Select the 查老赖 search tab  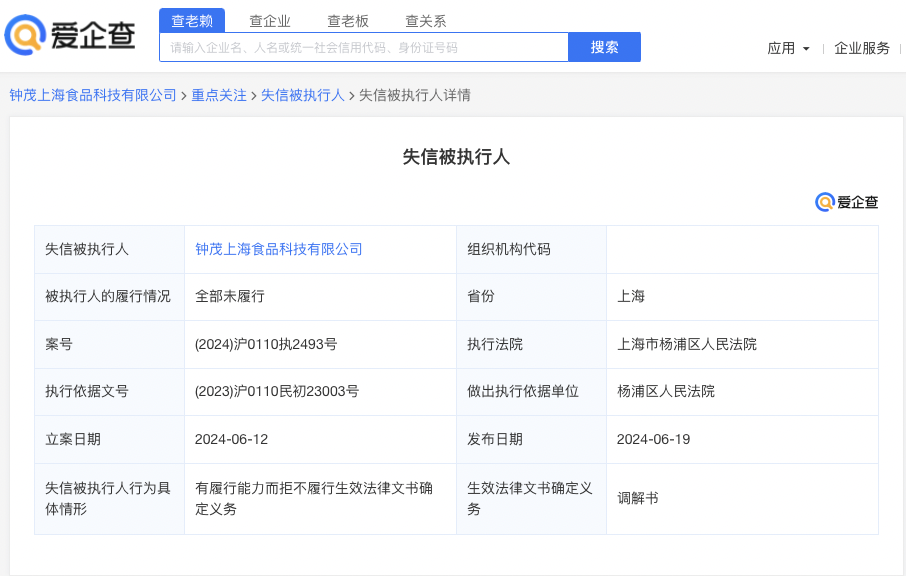click(x=192, y=21)
